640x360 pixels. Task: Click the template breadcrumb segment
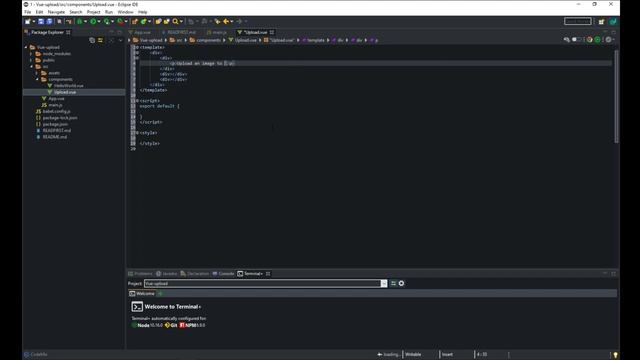coord(313,40)
